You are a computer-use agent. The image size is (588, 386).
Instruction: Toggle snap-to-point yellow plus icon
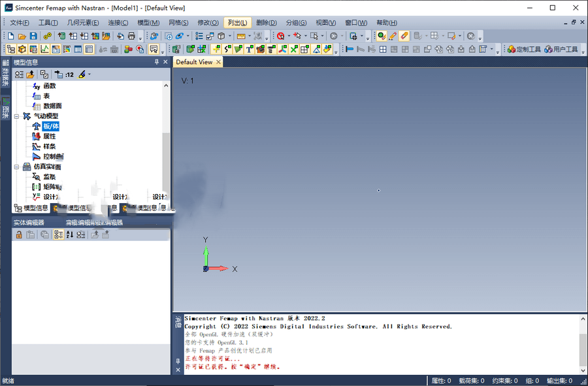coord(216,49)
